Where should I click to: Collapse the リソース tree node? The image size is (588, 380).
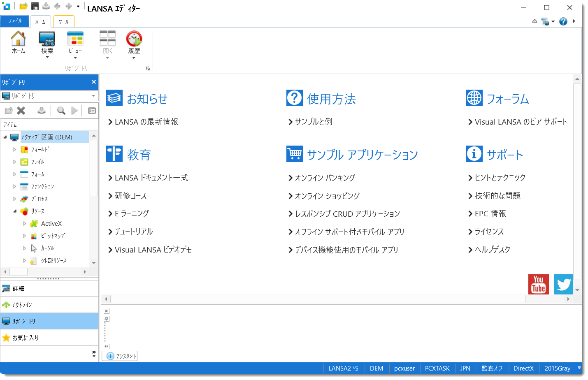point(14,211)
